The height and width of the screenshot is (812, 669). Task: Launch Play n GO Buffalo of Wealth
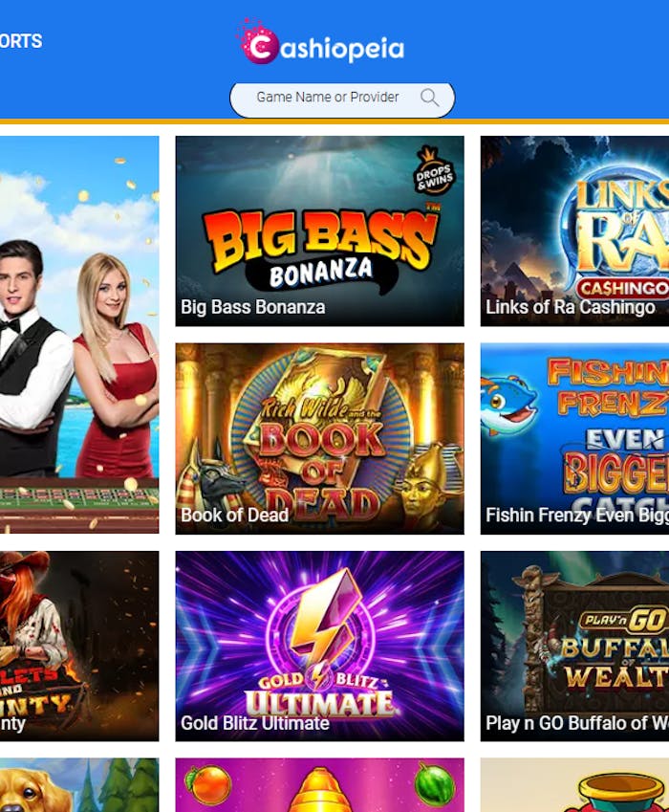(574, 646)
